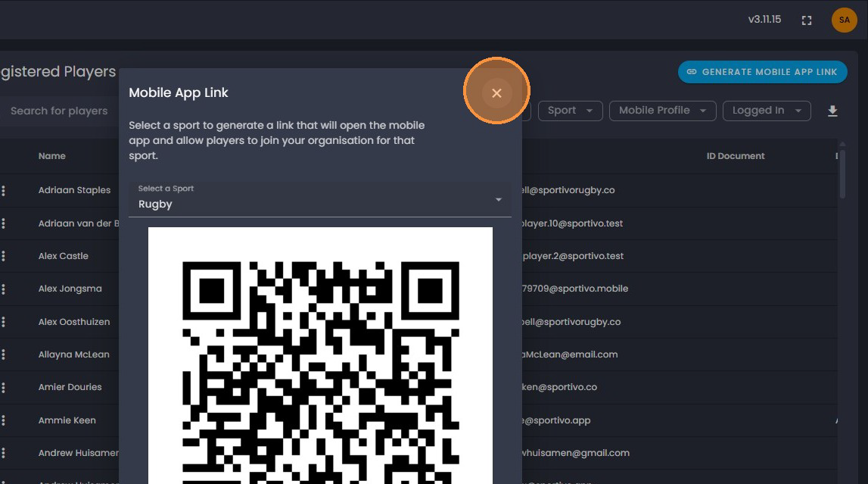Image resolution: width=868 pixels, height=484 pixels.
Task: Select player name Alex Castle
Action: (x=63, y=256)
